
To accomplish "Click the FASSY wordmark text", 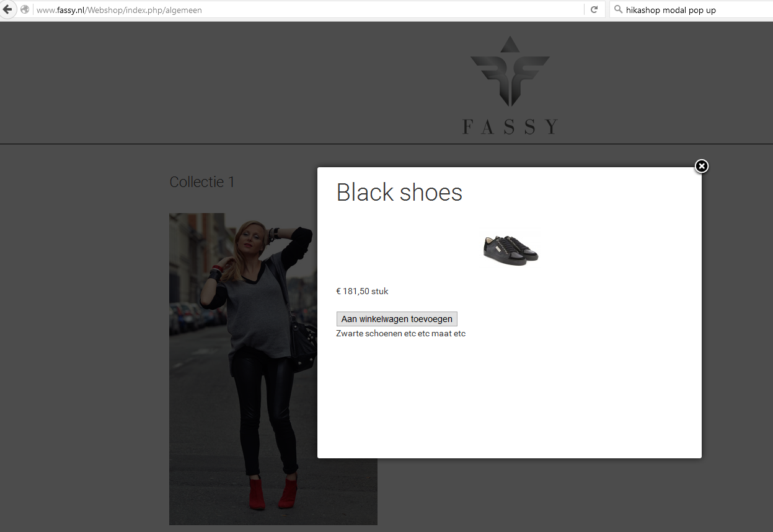I will coord(510,126).
